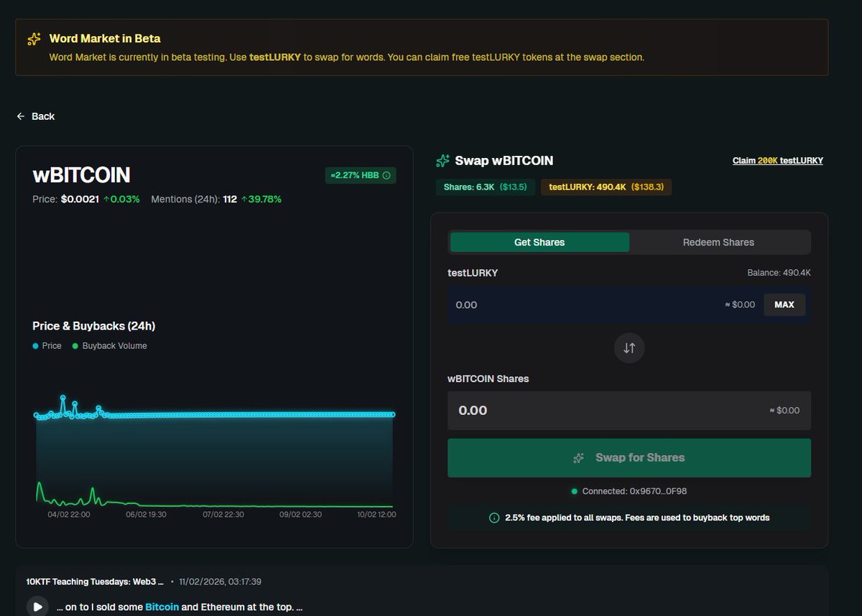The image size is (862, 616).
Task: Click the Connected wallet address text
Action: click(634, 492)
